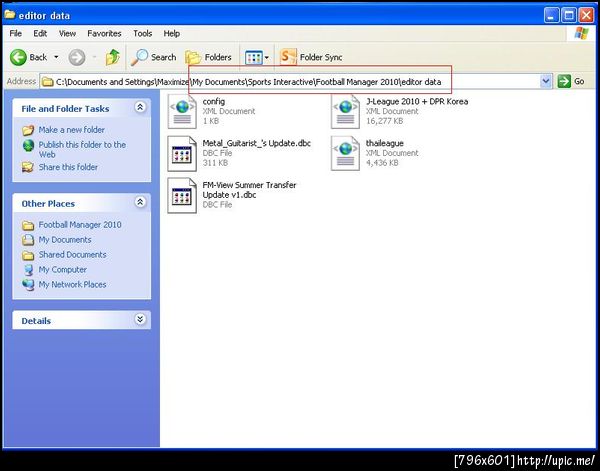The image size is (600, 471).
Task: Maximize the editor data window
Action: pos(569,16)
